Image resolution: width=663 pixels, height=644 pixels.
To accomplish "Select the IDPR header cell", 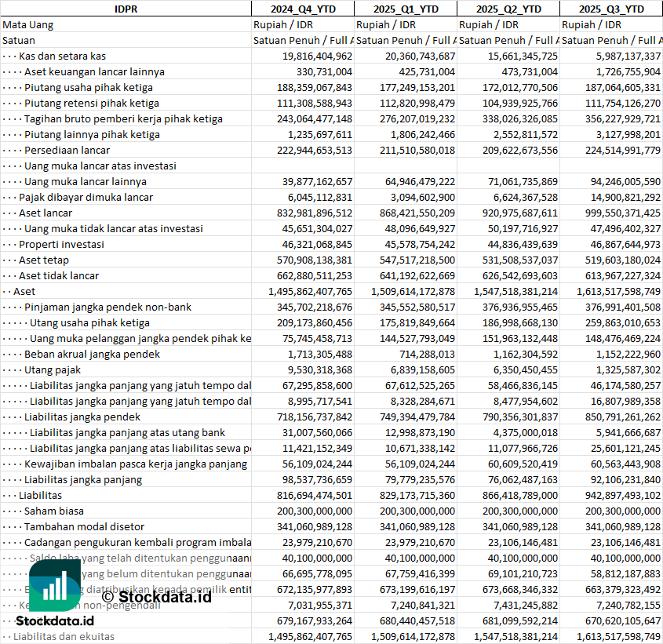I will click(x=126, y=9).
